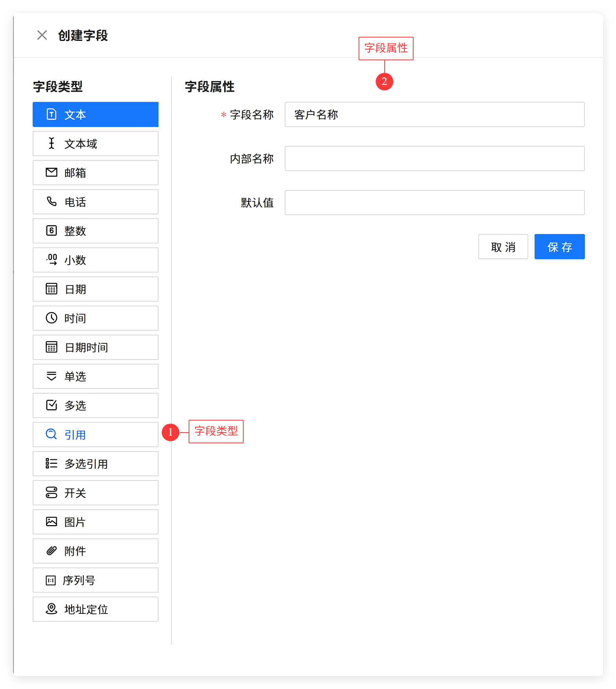Screen dimensions: 616x689
Task: Switch to the 文本域 field type
Action: (96, 144)
